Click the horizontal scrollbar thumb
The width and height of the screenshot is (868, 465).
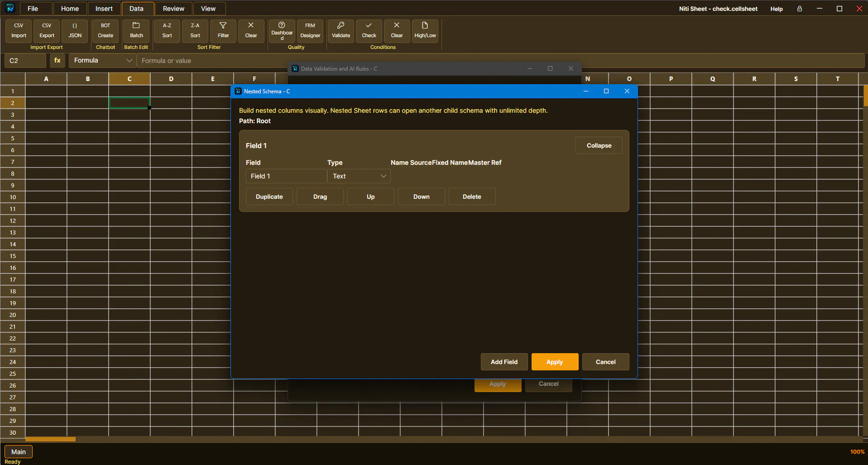pos(51,439)
